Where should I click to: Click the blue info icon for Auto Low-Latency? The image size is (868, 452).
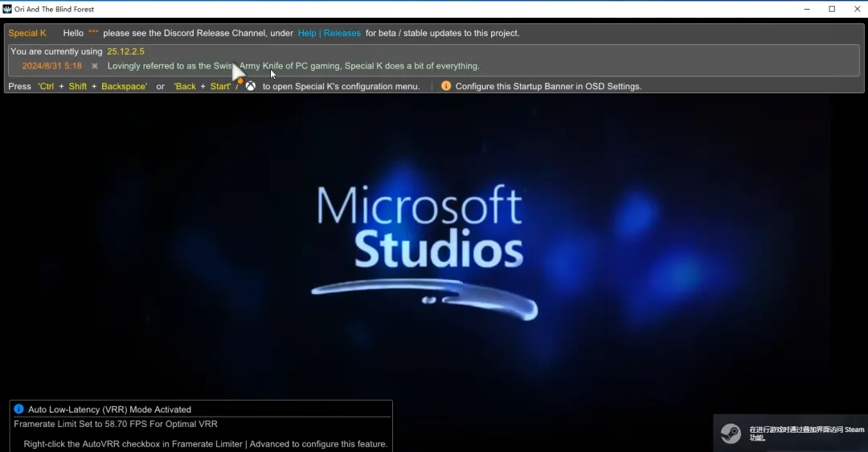point(18,409)
